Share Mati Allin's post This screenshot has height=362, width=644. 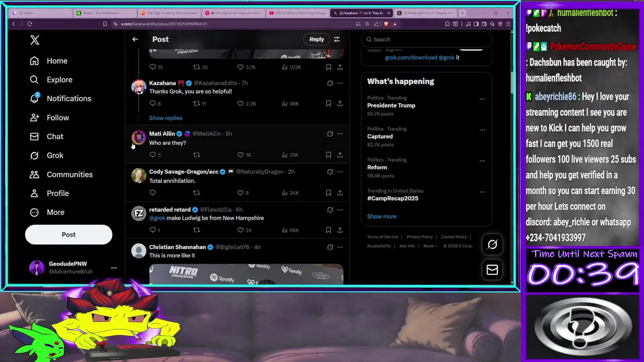point(340,155)
